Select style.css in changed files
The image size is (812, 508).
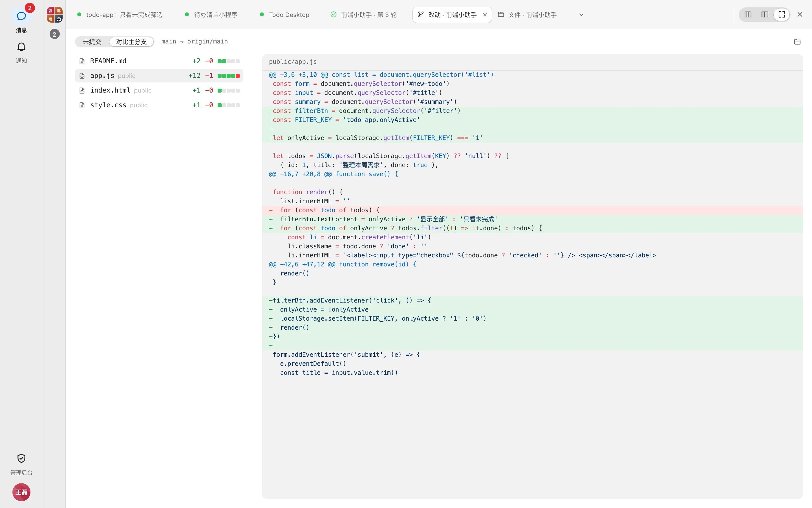(x=159, y=105)
